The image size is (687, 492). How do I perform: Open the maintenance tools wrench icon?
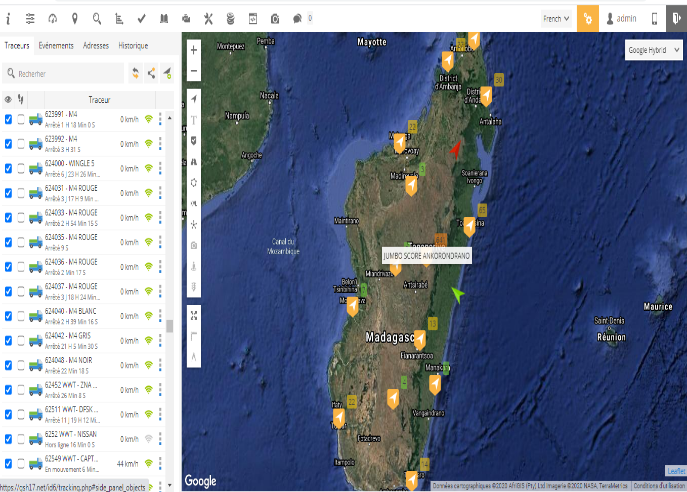pyautogui.click(x=208, y=18)
